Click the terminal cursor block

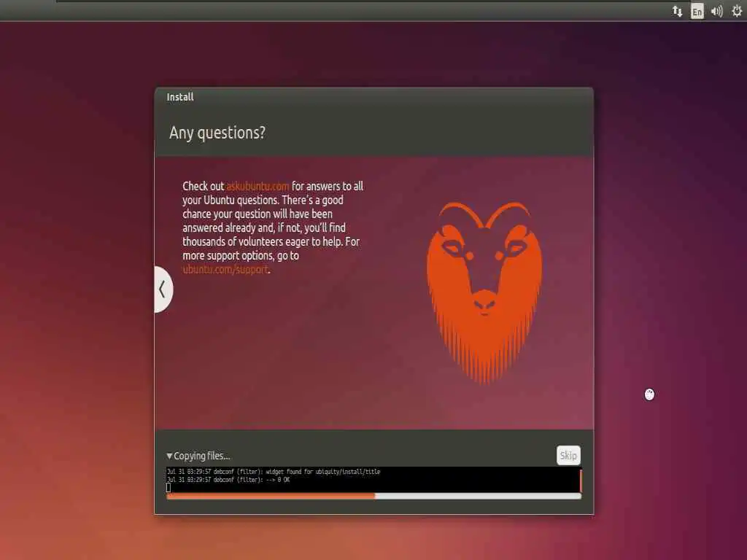coord(169,488)
